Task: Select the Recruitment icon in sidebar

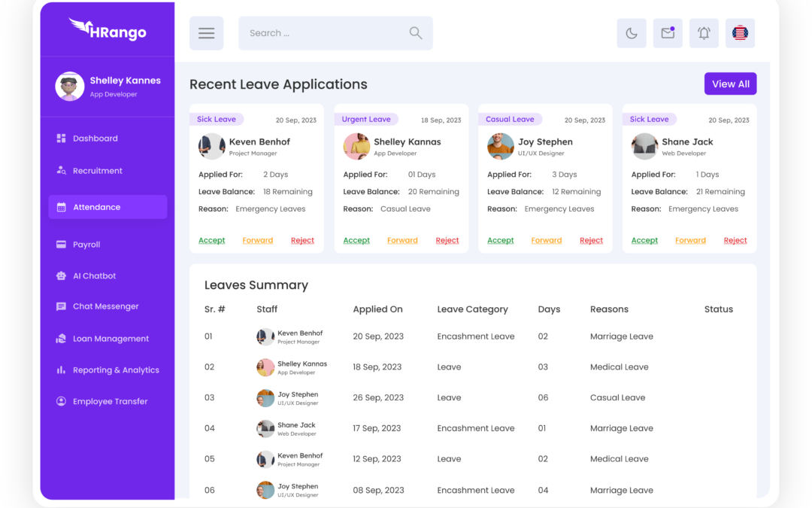Action: point(62,171)
